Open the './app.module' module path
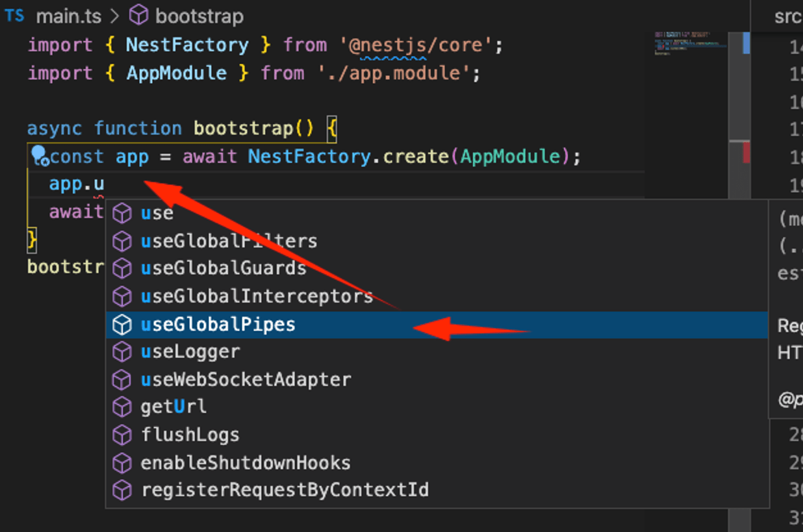Screen dimensions: 803x532 point(398,73)
